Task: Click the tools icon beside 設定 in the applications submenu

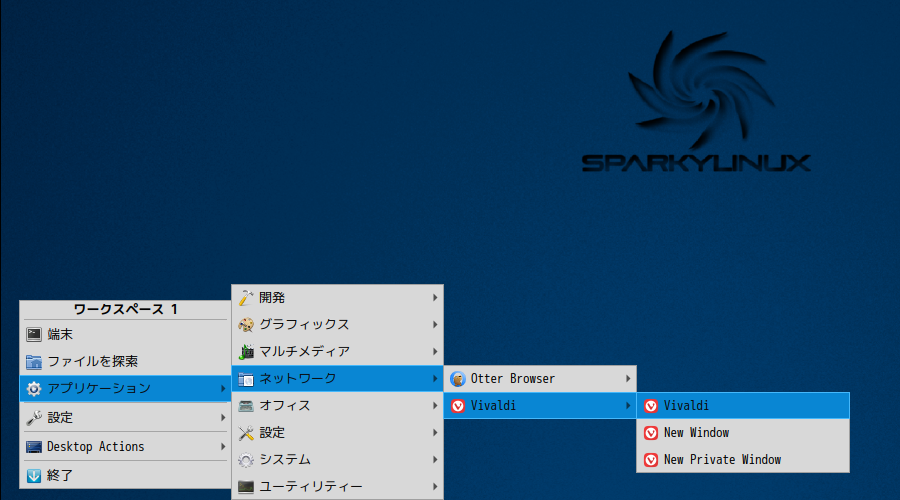Action: (246, 433)
